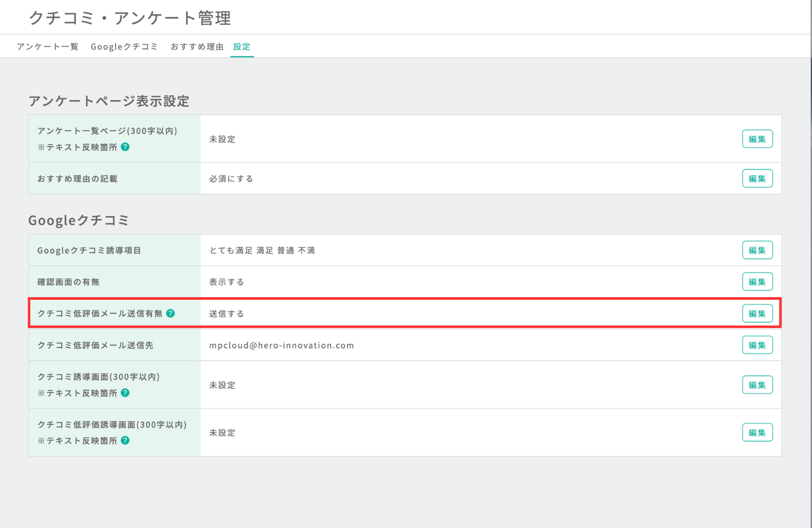This screenshot has width=812, height=528.
Task: Switch to Googleクチコミ tab
Action: [x=124, y=47]
